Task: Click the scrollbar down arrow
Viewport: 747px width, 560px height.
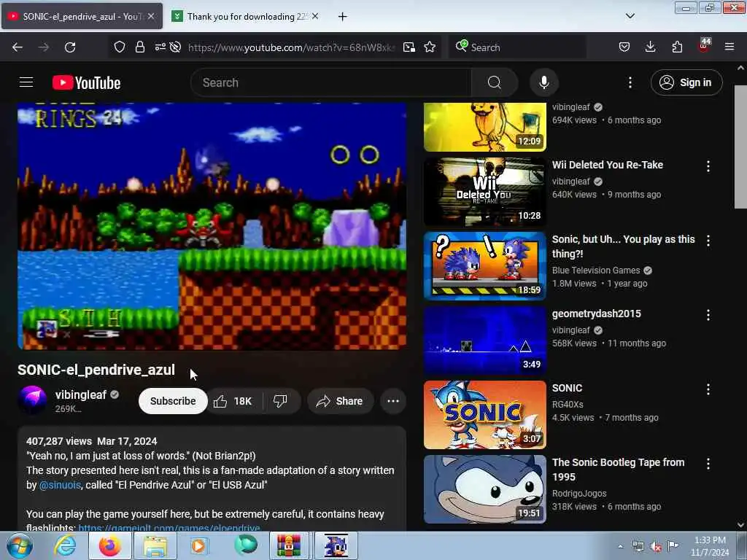Action: [x=740, y=525]
